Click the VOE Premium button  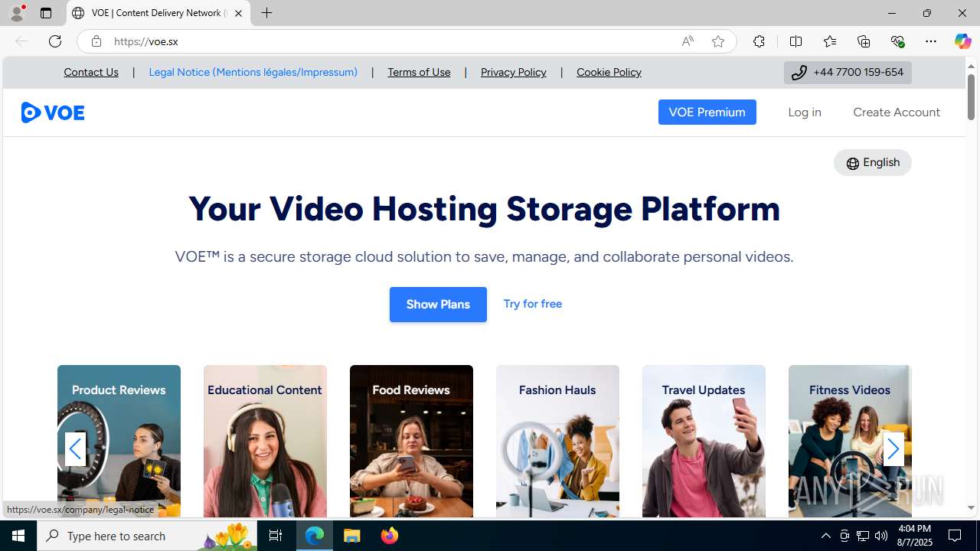pos(707,112)
